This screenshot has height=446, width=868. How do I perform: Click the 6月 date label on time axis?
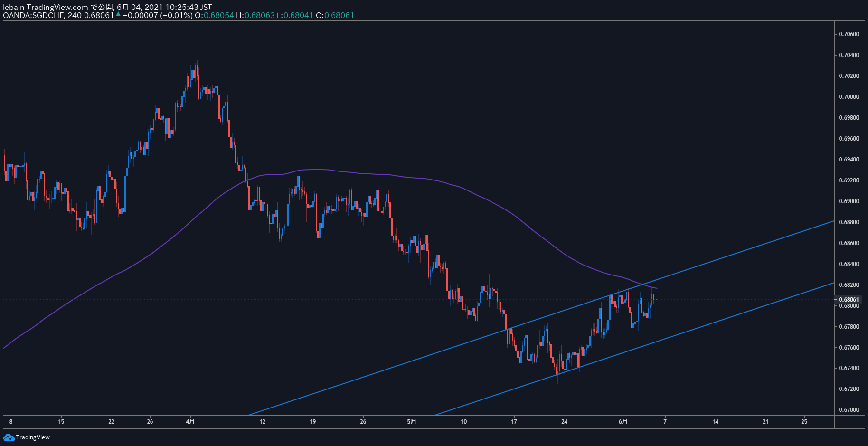point(623,422)
